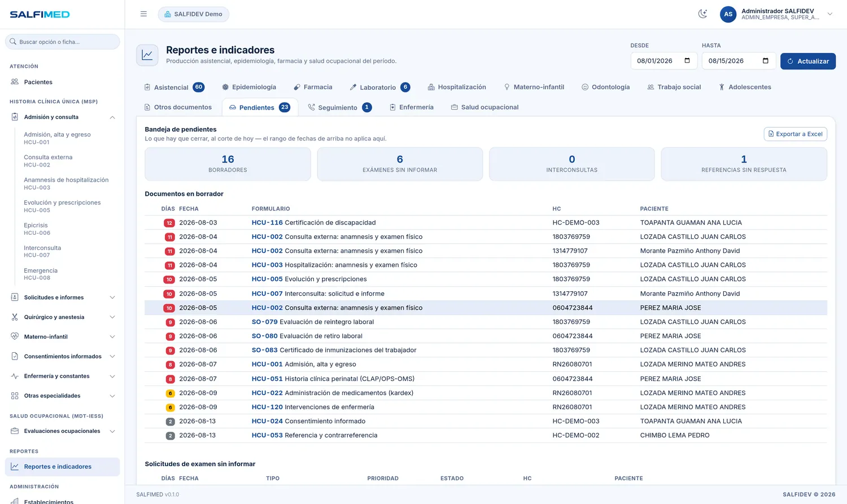Open Anamnesis de hospitalización HCU-003

tap(67, 183)
